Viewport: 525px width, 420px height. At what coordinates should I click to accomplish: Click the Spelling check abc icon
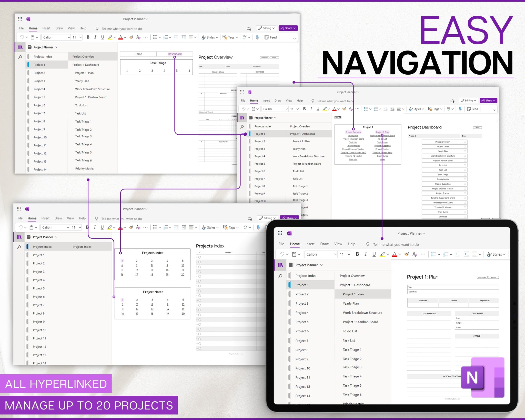click(244, 37)
